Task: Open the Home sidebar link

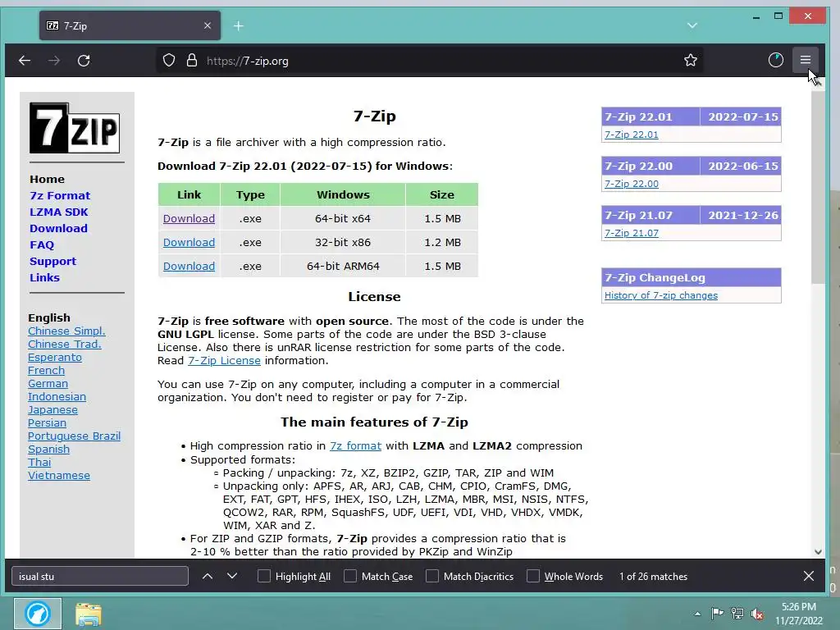Action: (x=47, y=179)
